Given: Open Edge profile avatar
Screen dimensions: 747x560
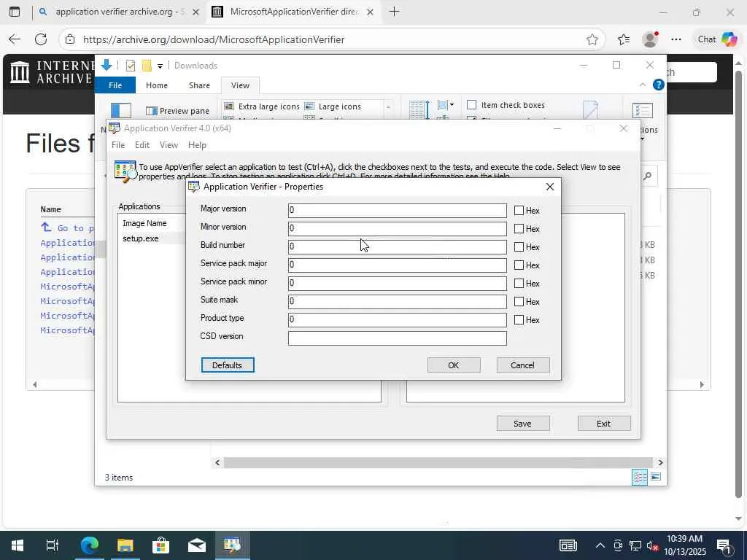Looking at the screenshot, I should coord(650,39).
